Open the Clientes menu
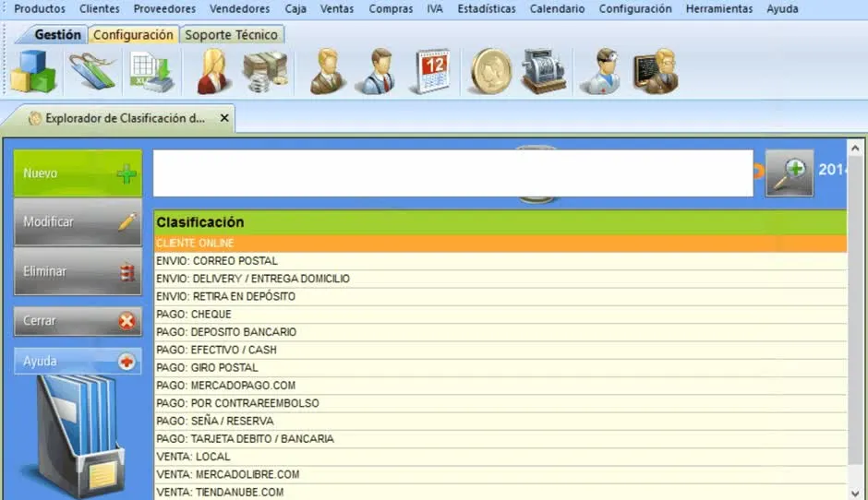Image resolution: width=868 pixels, height=500 pixels. click(x=99, y=9)
